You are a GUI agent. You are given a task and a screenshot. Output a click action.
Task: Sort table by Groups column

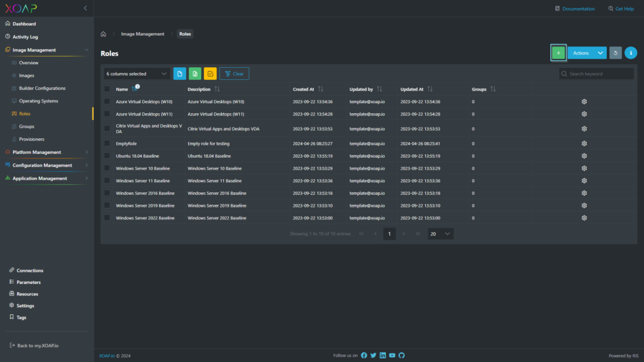493,89
